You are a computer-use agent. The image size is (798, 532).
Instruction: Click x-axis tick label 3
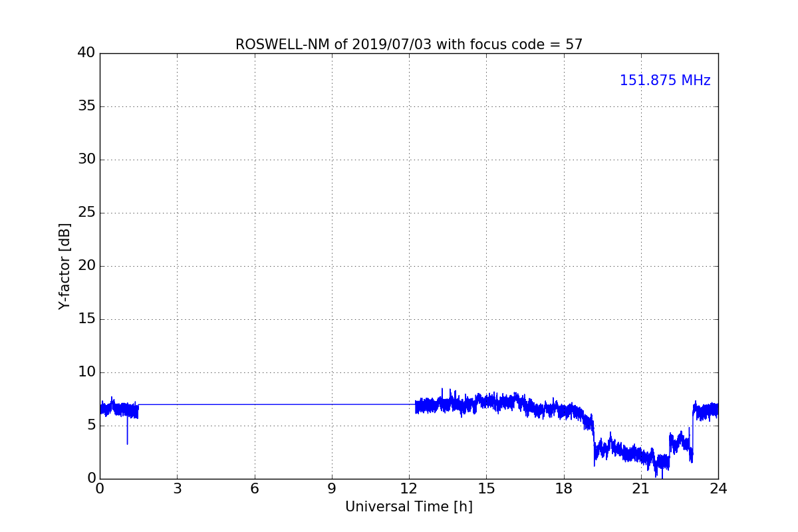click(x=177, y=489)
